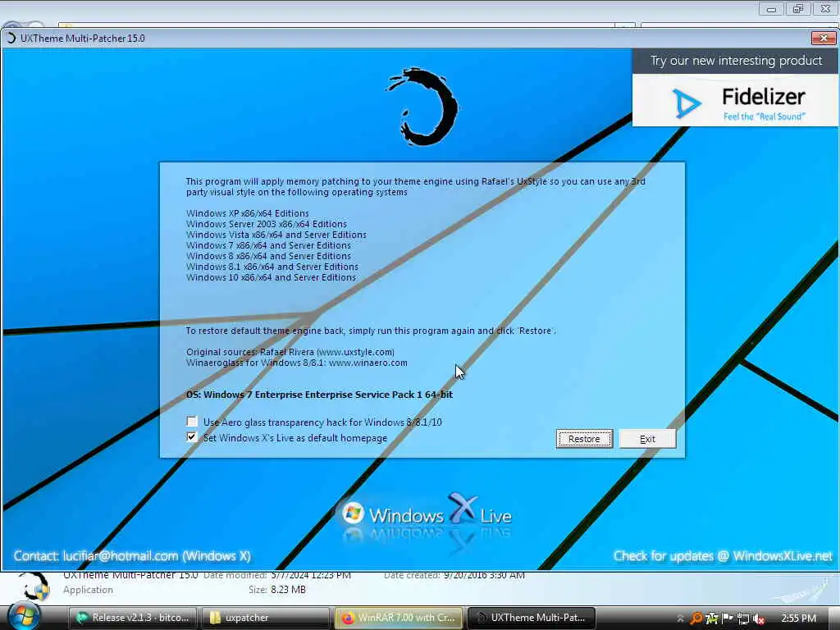Switch to WinRAR 7.00 Firefox taskbar item
The image size is (840, 630).
398,618
